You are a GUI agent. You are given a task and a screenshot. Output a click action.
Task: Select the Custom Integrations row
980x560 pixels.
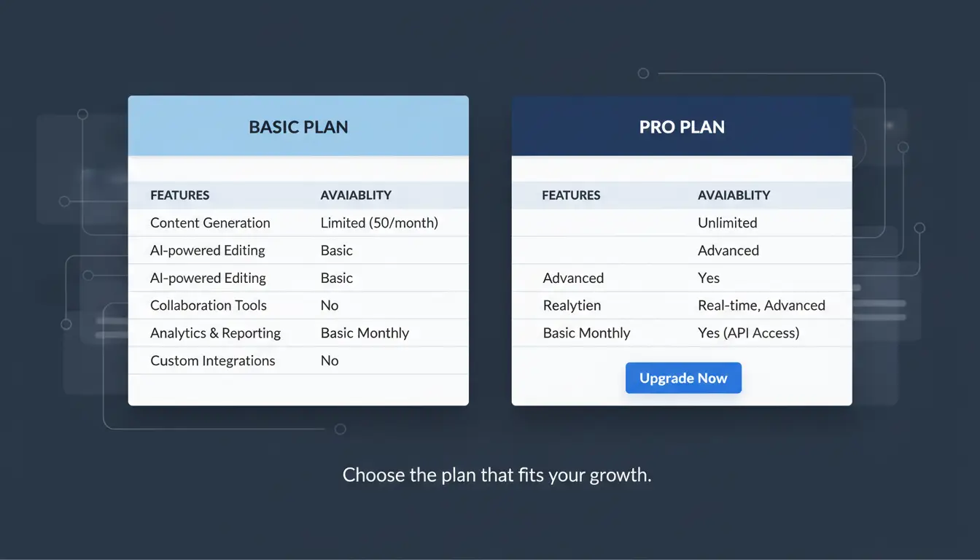point(213,360)
